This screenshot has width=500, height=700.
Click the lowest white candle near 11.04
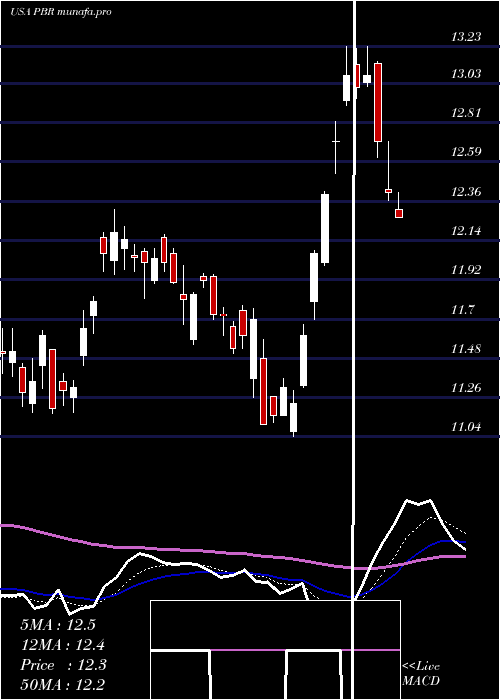[x=293, y=417]
